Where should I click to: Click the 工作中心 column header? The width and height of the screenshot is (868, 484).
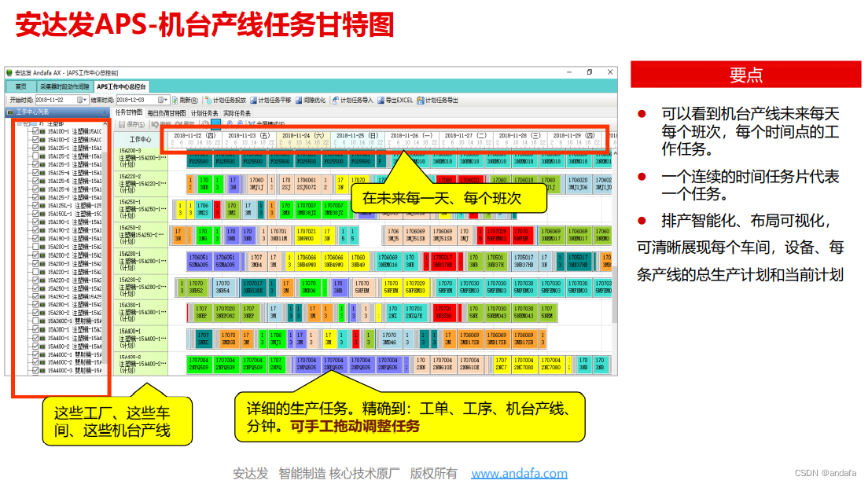pyautogui.click(x=140, y=139)
